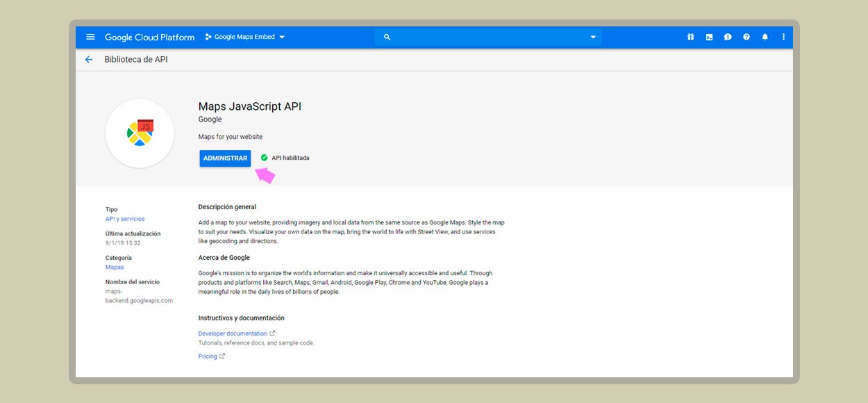This screenshot has width=868, height=403.
Task: Click the Categoría label
Action: (119, 258)
